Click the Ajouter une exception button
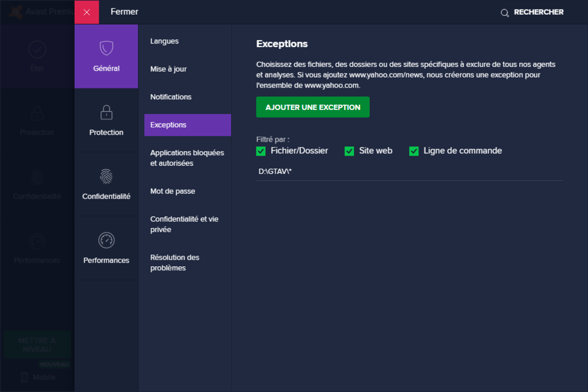 313,108
